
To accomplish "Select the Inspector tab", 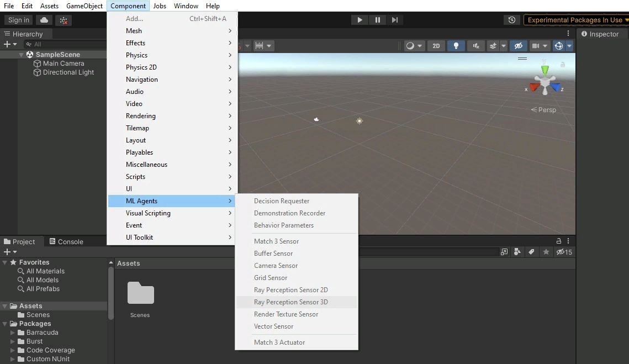I will point(600,34).
